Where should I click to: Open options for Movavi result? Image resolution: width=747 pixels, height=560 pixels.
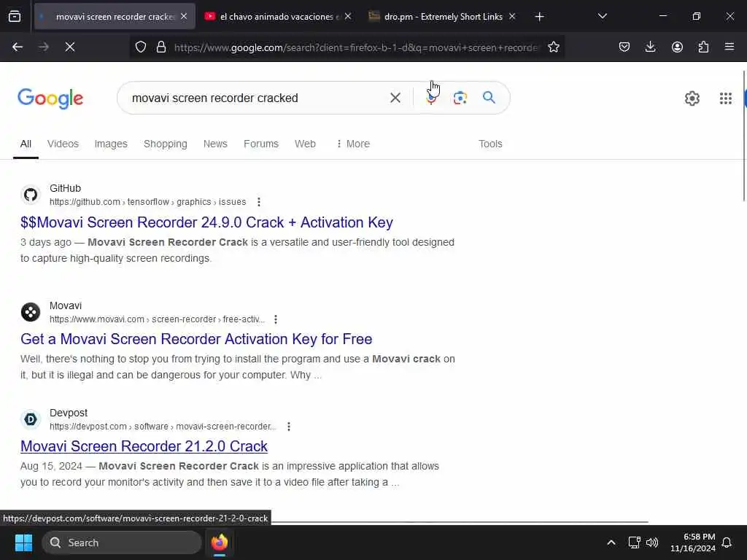[x=275, y=319]
